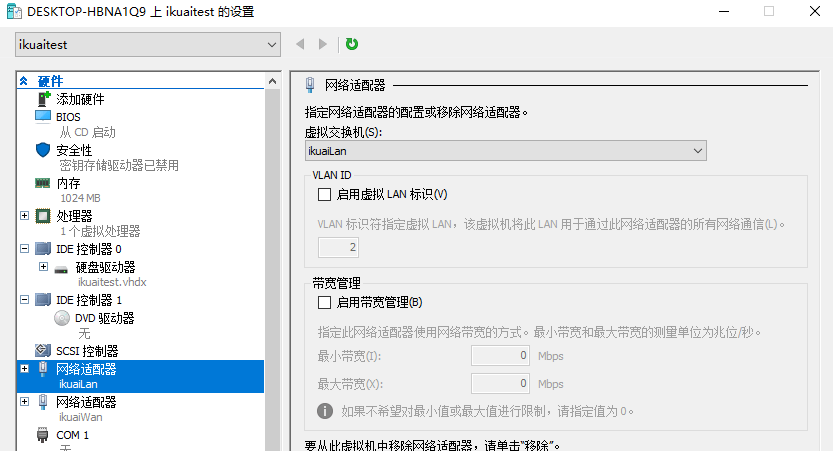Minimize the settings window

(724, 11)
